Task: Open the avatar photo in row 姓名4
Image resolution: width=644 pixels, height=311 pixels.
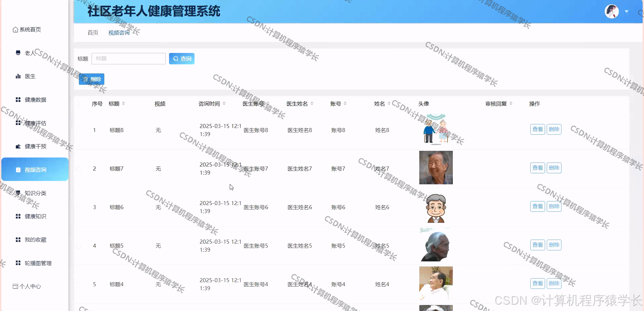Action: pyautogui.click(x=436, y=283)
